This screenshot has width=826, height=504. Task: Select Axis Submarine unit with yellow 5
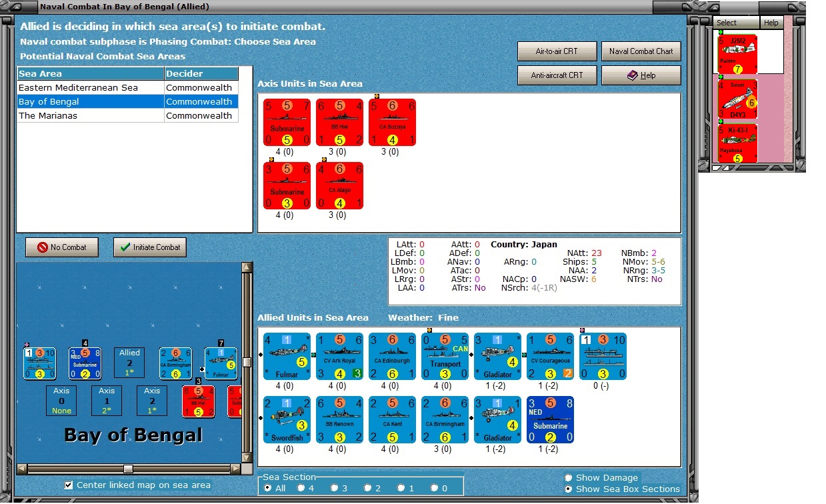tap(287, 122)
